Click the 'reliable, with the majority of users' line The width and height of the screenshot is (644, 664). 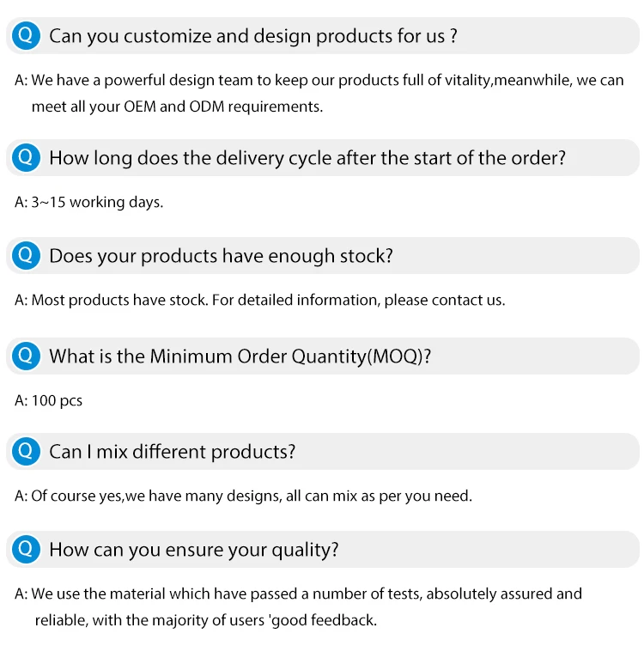(x=206, y=620)
